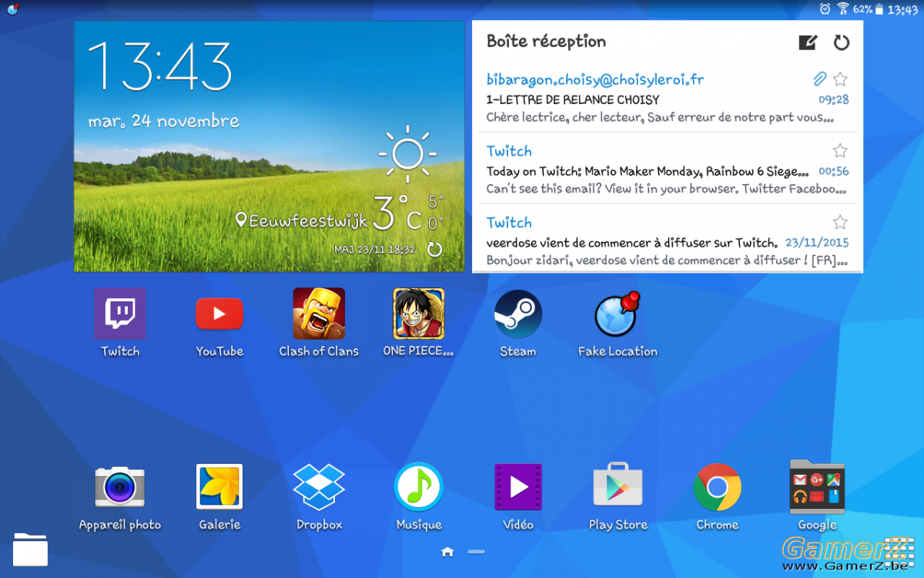The height and width of the screenshot is (578, 924).
Task: Tap the sun weather icon
Action: [407, 154]
